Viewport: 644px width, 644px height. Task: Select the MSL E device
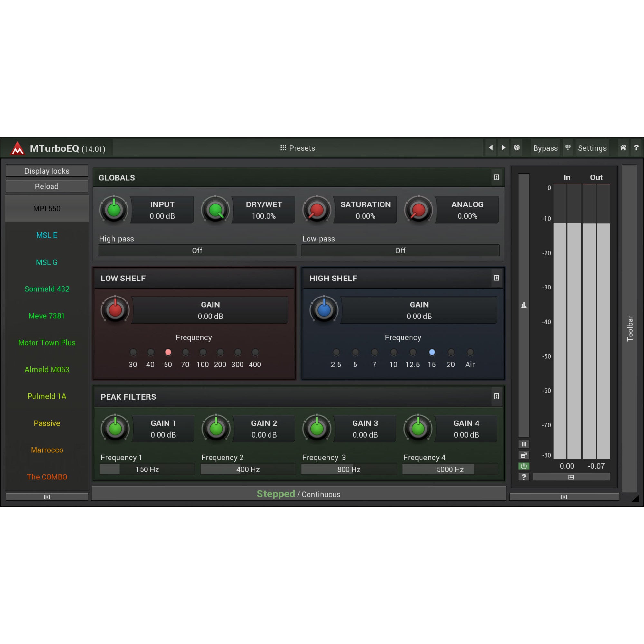click(x=47, y=235)
